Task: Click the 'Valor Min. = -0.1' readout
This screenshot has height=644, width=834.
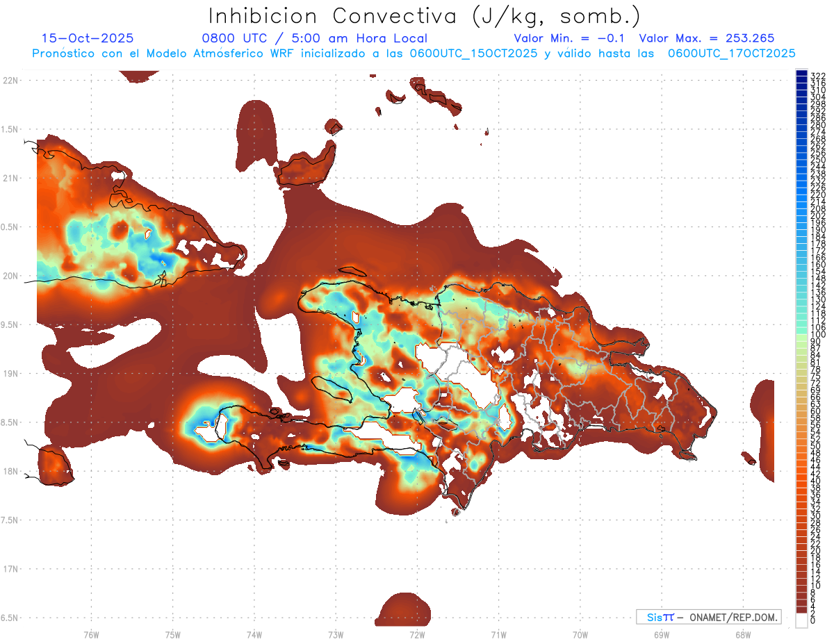Action: point(569,38)
